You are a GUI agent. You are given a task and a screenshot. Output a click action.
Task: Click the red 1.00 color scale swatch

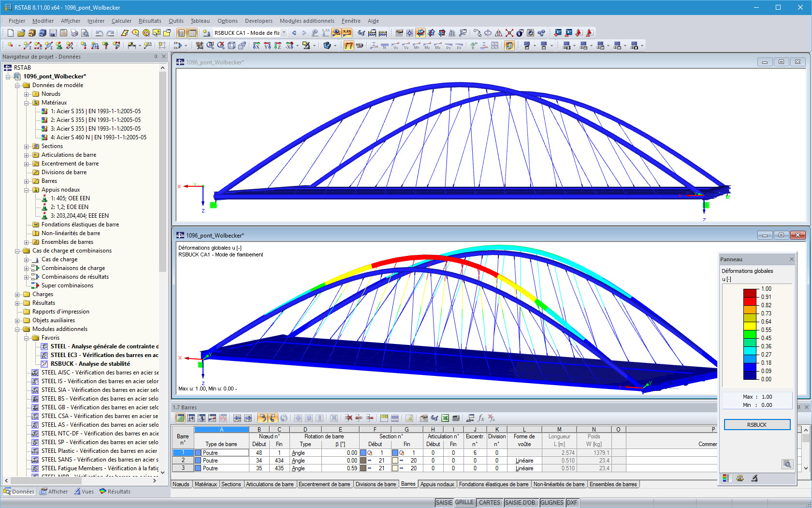point(750,293)
